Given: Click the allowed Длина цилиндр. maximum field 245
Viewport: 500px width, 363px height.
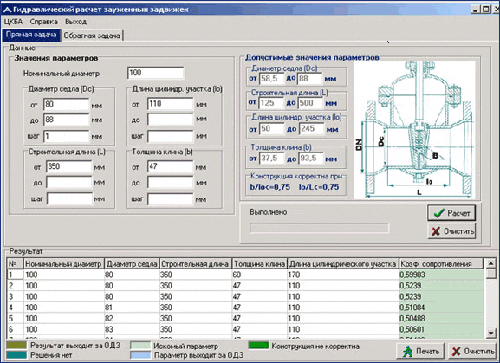Looking at the screenshot, I should (x=311, y=129).
